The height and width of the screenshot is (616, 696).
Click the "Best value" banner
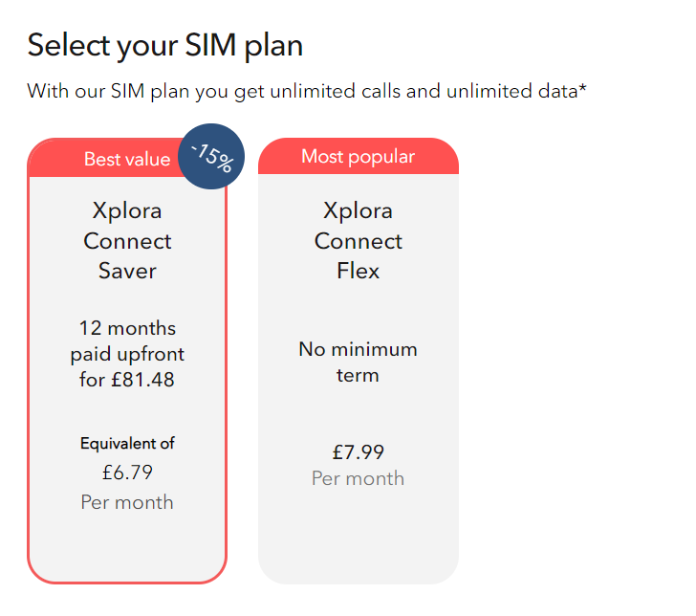(x=126, y=159)
